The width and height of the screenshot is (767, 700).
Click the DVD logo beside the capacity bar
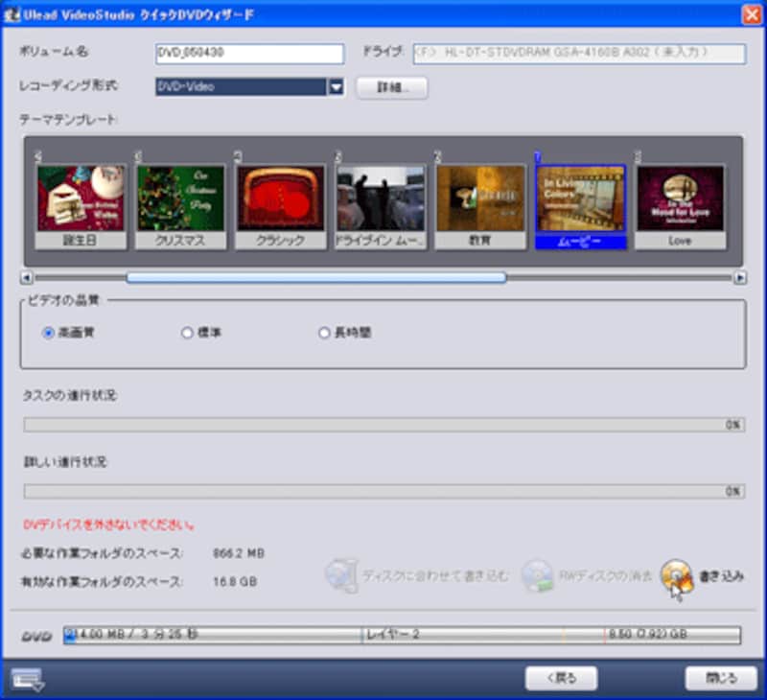pos(36,636)
